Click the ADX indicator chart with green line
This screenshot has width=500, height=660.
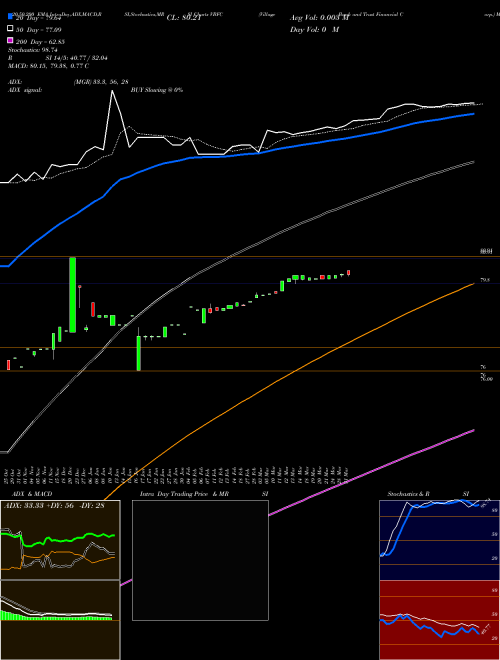pos(60,540)
